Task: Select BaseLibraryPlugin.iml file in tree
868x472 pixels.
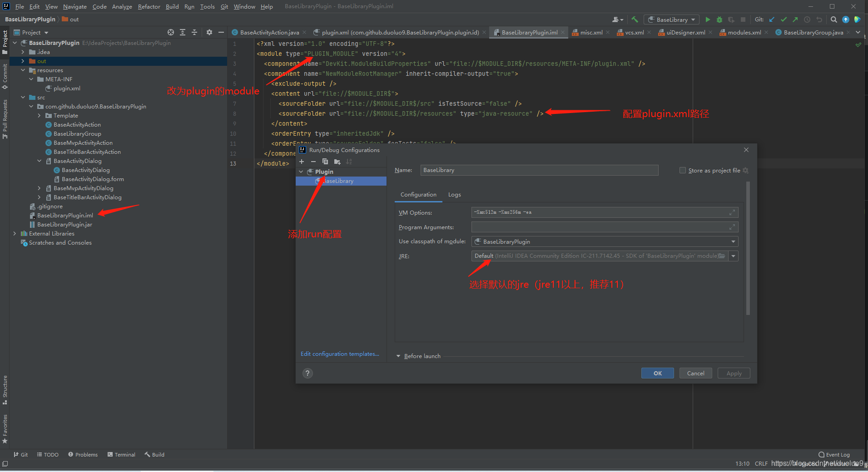Action: 65,216
